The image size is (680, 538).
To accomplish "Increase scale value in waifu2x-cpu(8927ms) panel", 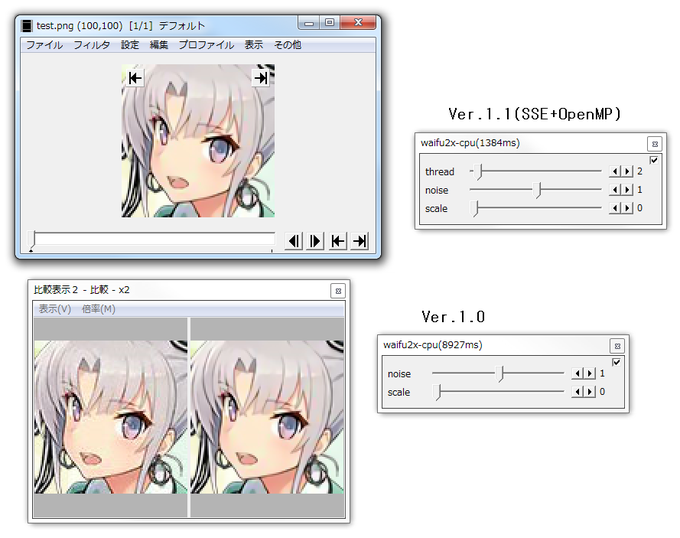I will tap(589, 392).
